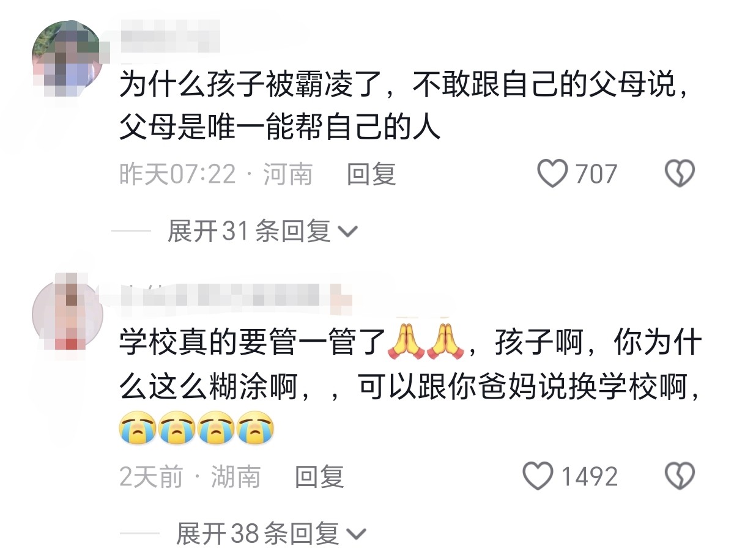Dislike the Hunan user's comment with broken heart
The width and height of the screenshot is (734, 560).
coord(680,476)
